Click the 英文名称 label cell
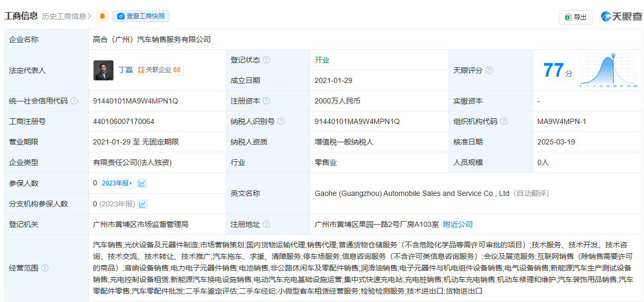 (268, 193)
